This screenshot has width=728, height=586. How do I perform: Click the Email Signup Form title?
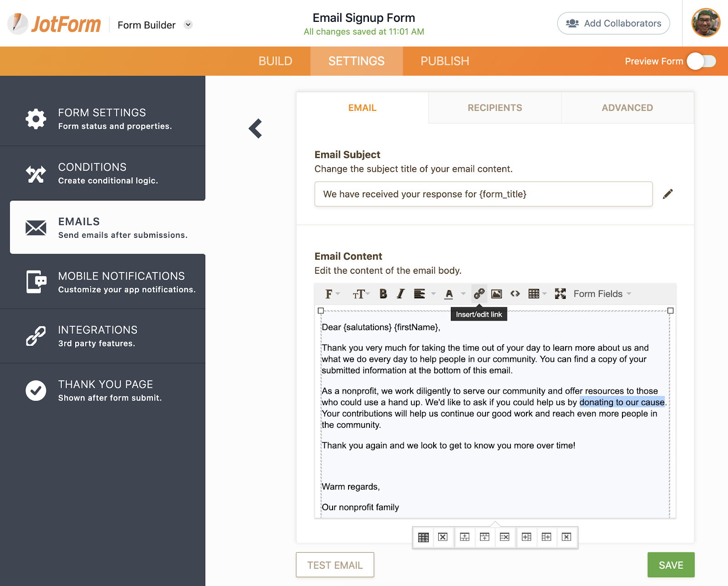click(x=364, y=18)
